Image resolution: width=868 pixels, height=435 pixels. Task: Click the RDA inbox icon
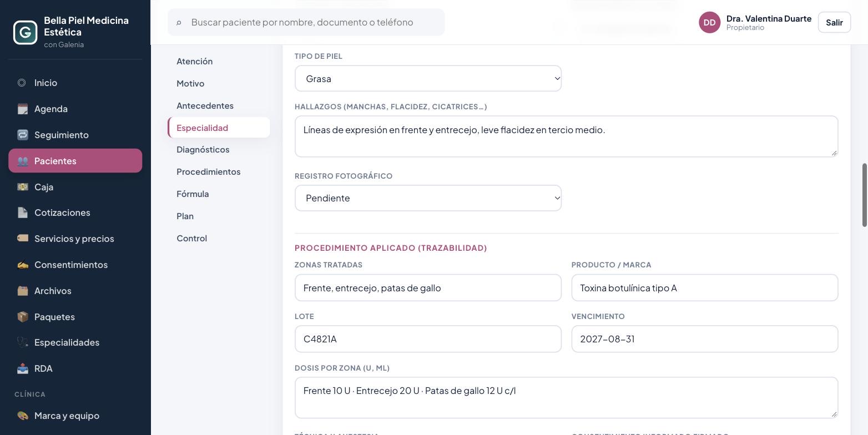tap(22, 368)
